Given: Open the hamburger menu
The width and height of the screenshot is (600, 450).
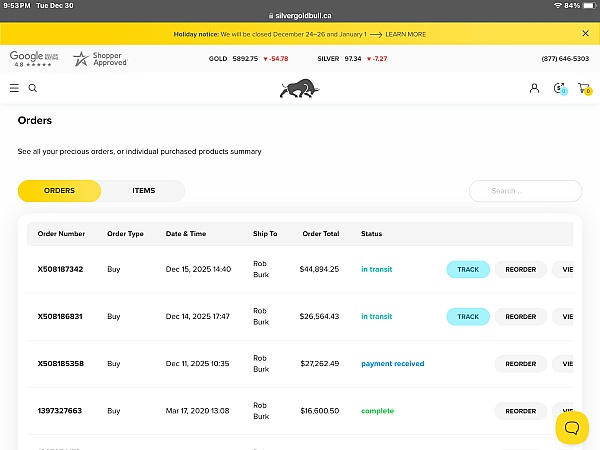Looking at the screenshot, I should (x=14, y=88).
